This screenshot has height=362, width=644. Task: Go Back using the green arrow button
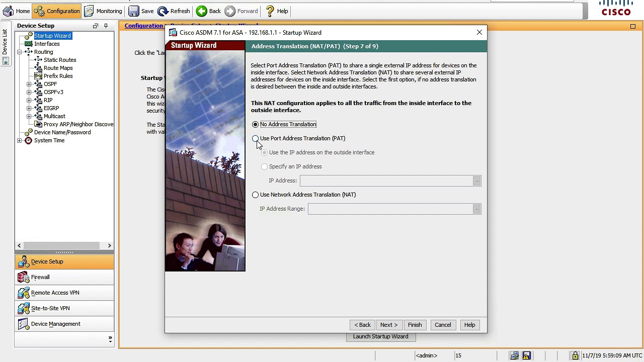tap(209, 11)
